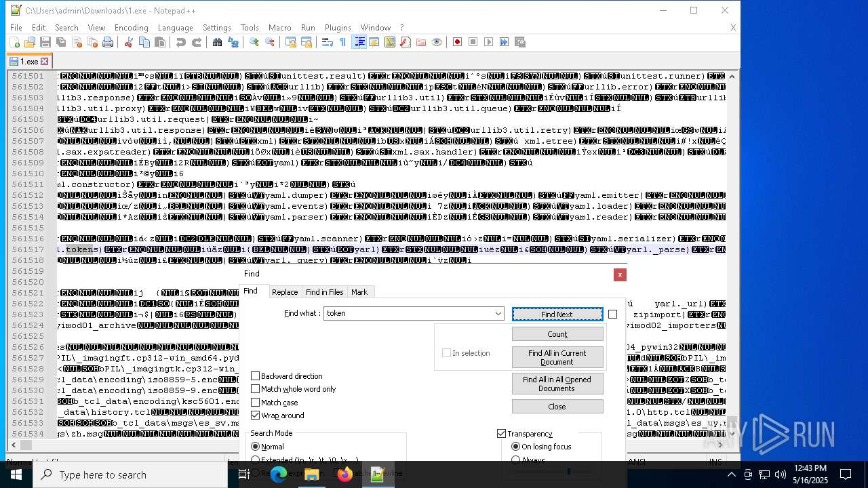Create a new document with toolbar icon
The width and height of the screenshot is (868, 488).
coord(14,42)
